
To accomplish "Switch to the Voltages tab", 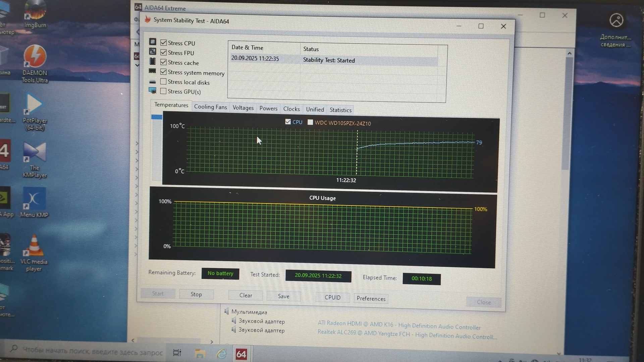I will click(x=243, y=108).
